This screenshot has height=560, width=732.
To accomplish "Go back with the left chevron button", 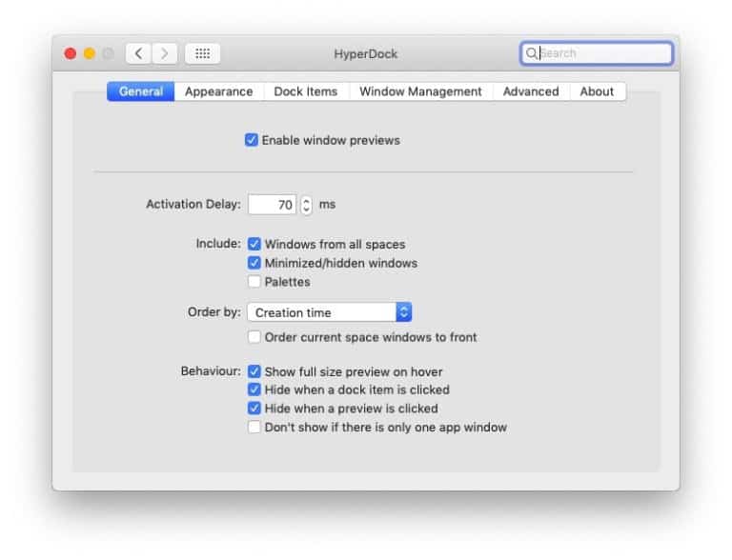I will coord(138,53).
